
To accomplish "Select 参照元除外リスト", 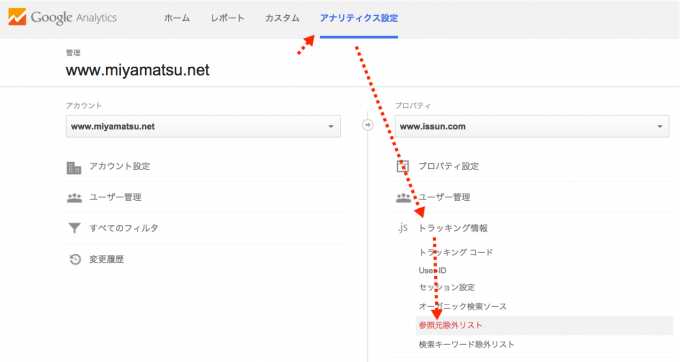I will click(450, 326).
